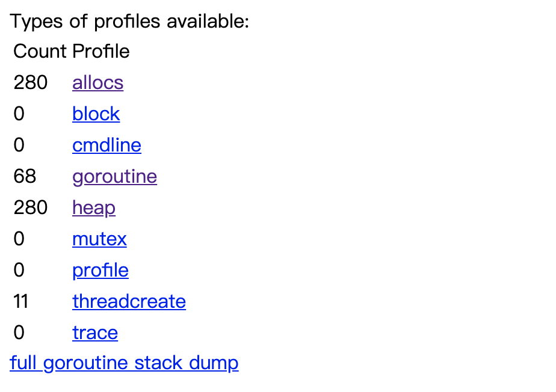Click the 'Types of profiles available' heading text
The height and width of the screenshot is (392, 556).
(x=130, y=21)
